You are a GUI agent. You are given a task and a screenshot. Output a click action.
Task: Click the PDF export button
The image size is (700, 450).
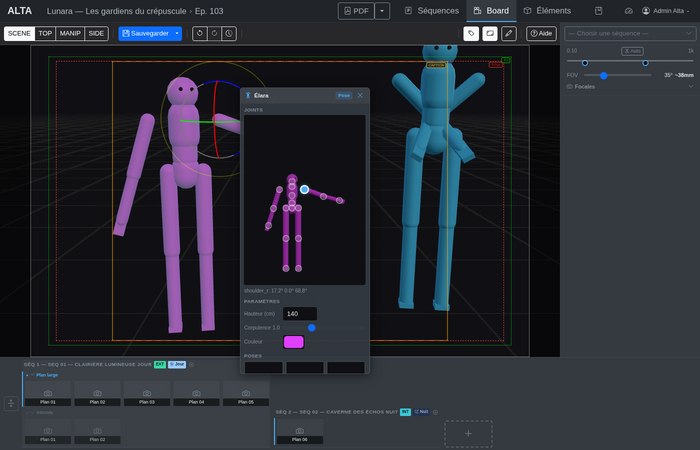[355, 11]
